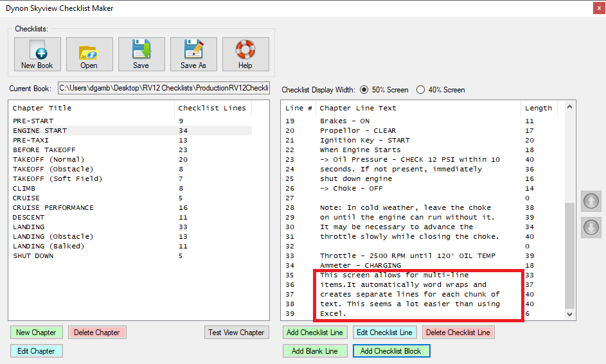
Task: Select CLIMB chapter row
Action: pos(132,188)
